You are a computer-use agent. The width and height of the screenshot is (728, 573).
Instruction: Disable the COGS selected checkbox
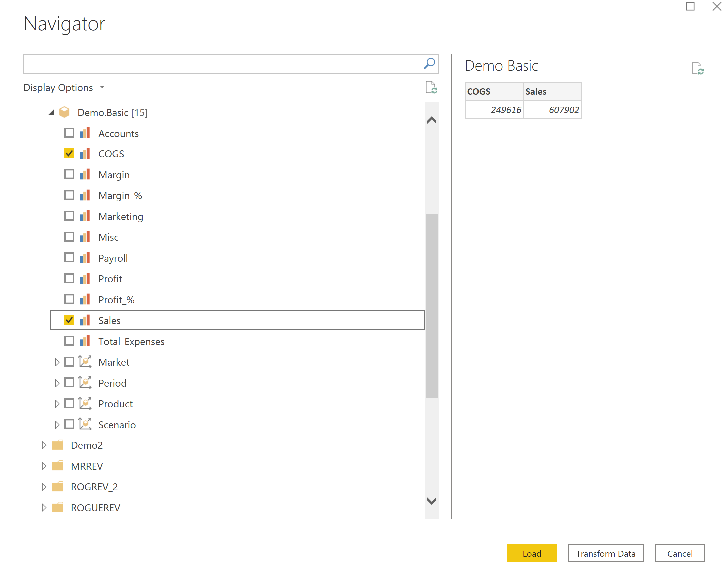point(69,154)
